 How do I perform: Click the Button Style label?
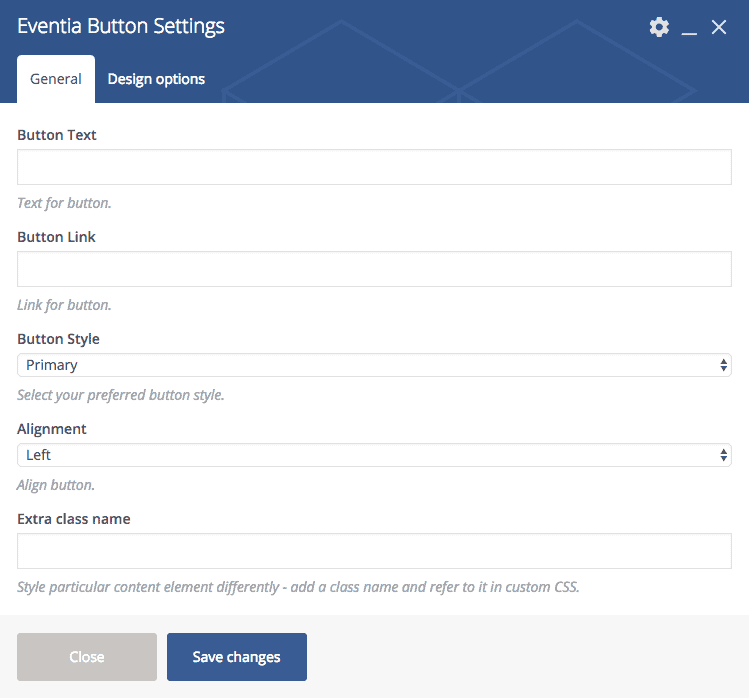tap(58, 339)
